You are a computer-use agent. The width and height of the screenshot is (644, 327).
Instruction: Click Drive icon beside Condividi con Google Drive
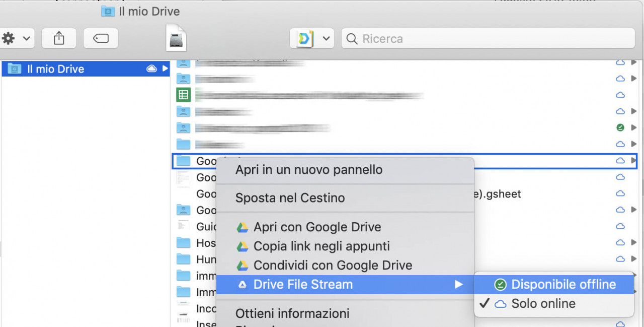243,266
